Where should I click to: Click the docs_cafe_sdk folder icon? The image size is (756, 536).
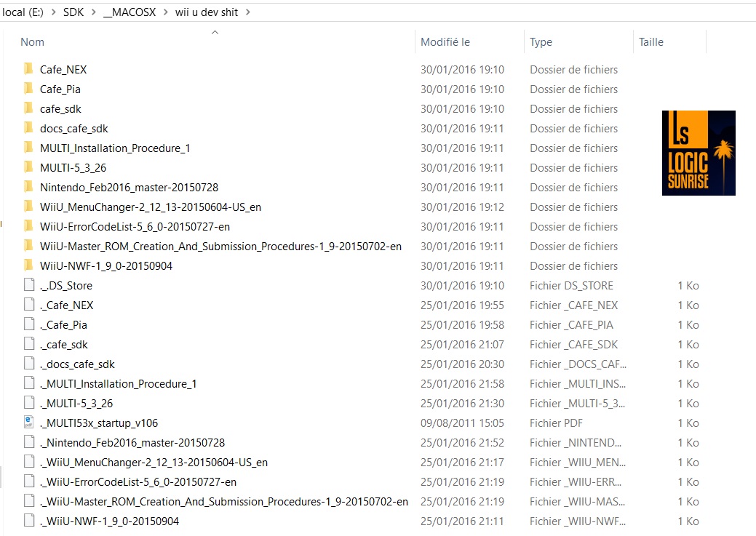[28, 128]
